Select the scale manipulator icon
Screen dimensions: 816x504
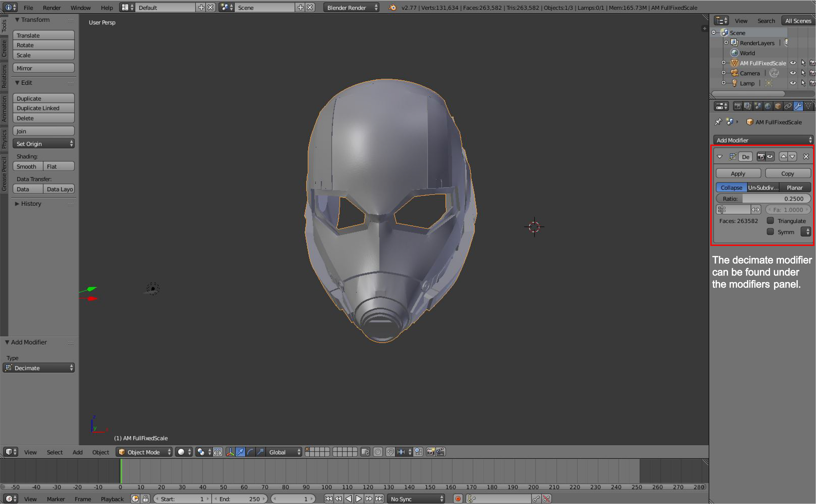(260, 452)
